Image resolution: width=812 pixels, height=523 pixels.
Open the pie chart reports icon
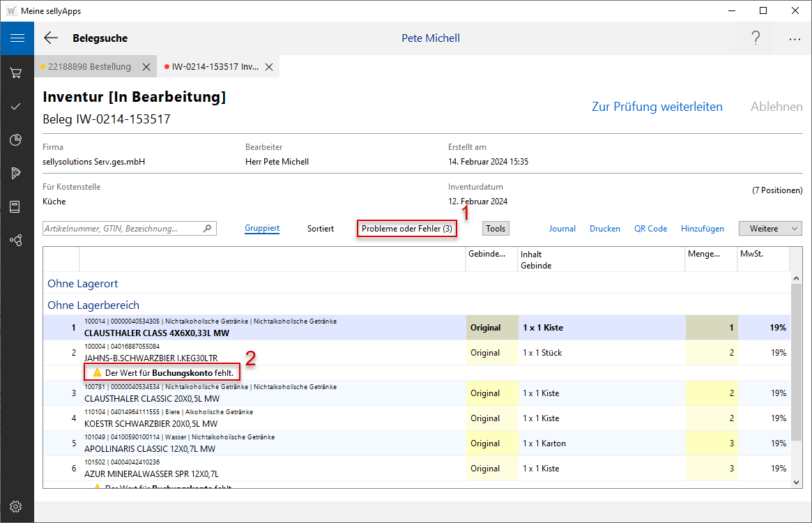coord(17,139)
